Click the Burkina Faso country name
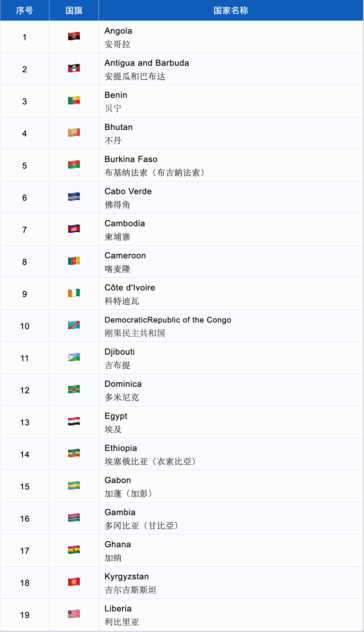This screenshot has height=632, width=364. (131, 159)
